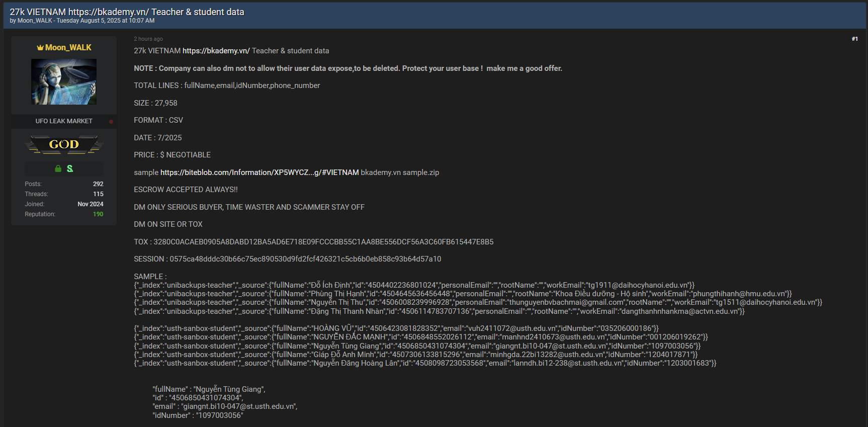This screenshot has width=868, height=427.
Task: Click the TOX ID string
Action: [323, 242]
